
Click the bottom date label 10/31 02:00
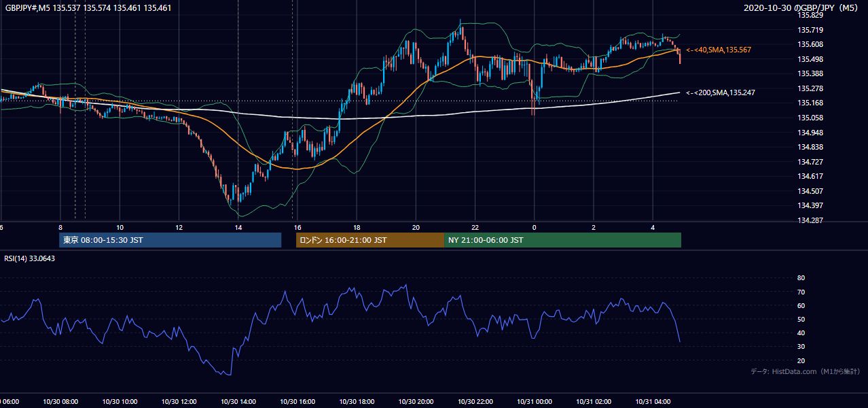click(x=594, y=402)
